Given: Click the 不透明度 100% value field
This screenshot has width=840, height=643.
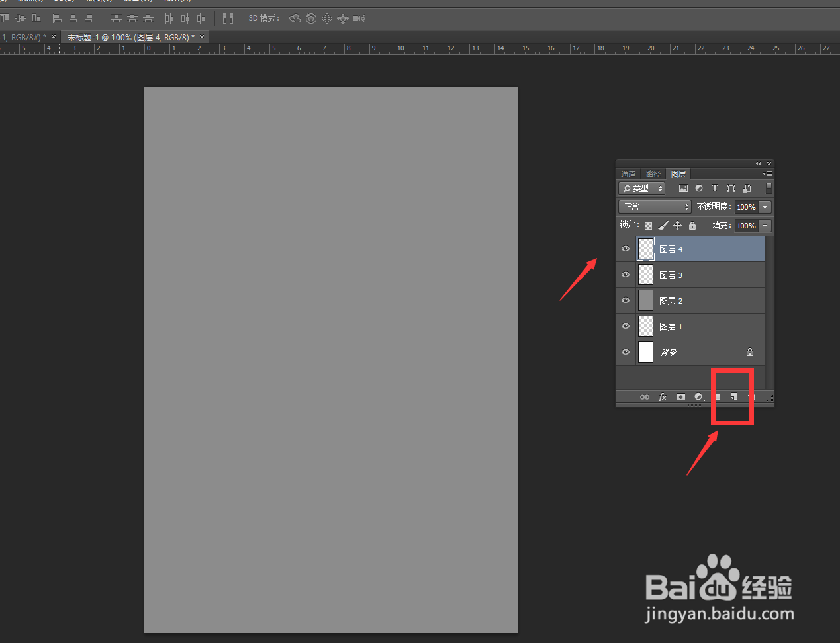Looking at the screenshot, I should pos(746,207).
